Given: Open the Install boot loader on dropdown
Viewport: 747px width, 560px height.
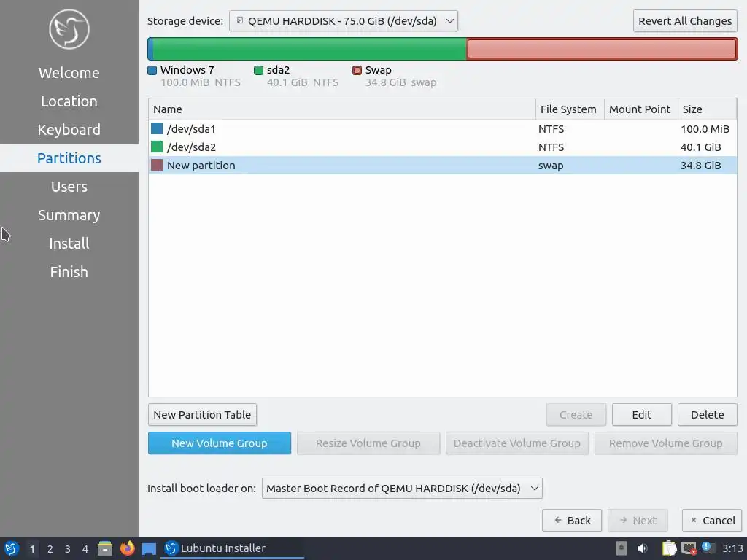Looking at the screenshot, I should click(402, 488).
